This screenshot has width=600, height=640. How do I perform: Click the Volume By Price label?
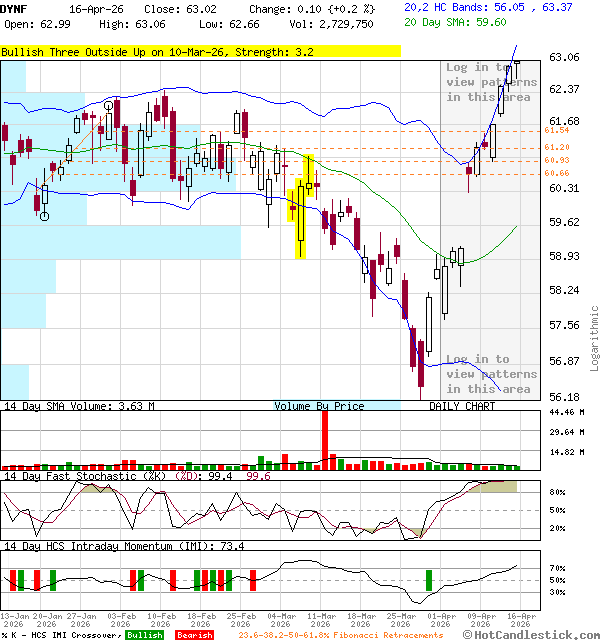coord(320,406)
